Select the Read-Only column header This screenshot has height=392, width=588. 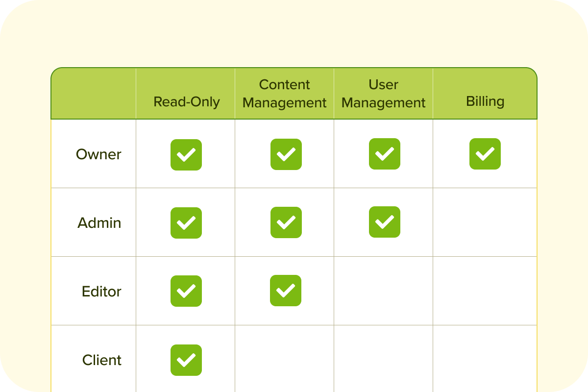click(x=187, y=101)
